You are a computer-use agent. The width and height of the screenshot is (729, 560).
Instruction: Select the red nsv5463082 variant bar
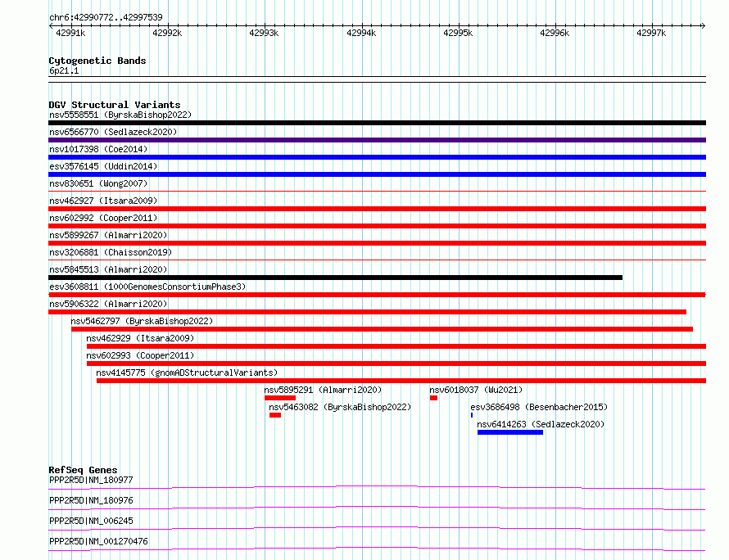click(x=275, y=415)
